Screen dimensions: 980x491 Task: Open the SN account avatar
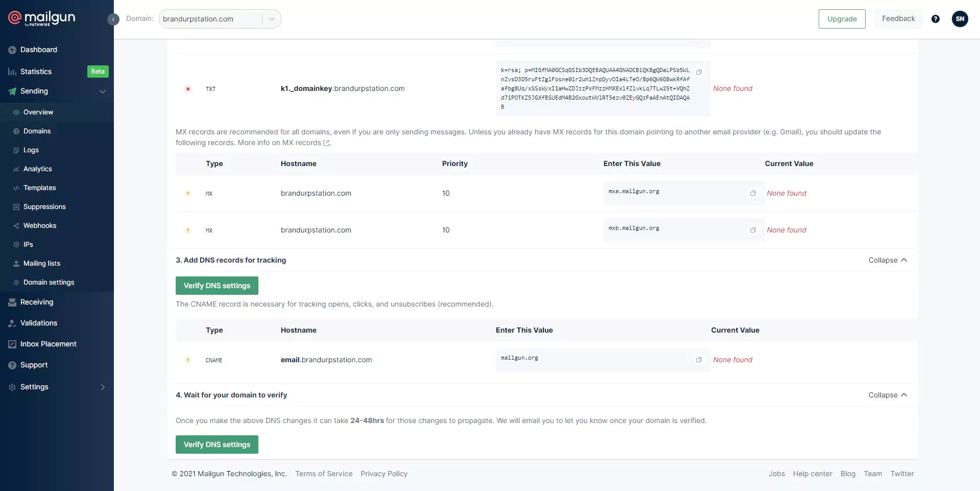pyautogui.click(x=960, y=19)
